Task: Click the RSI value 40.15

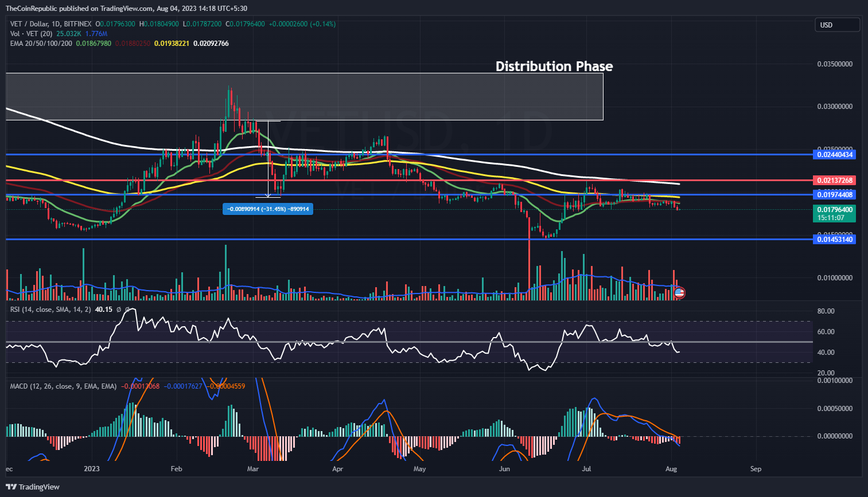Action: 104,310
